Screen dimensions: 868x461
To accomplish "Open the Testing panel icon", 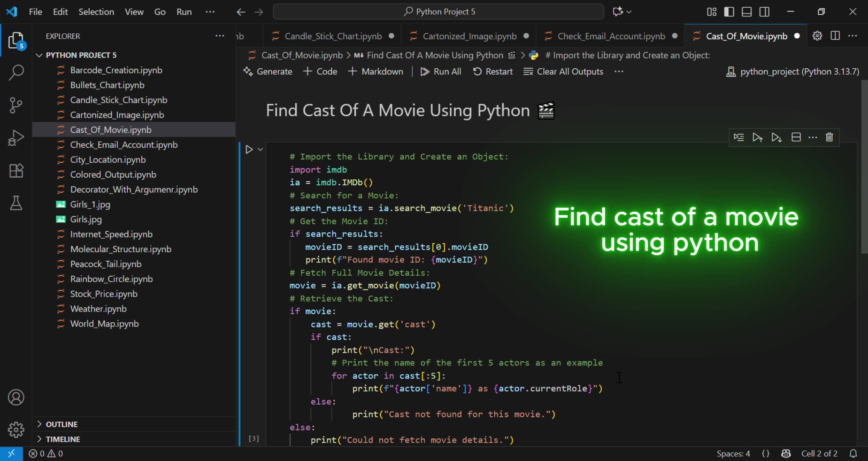I will (16, 203).
